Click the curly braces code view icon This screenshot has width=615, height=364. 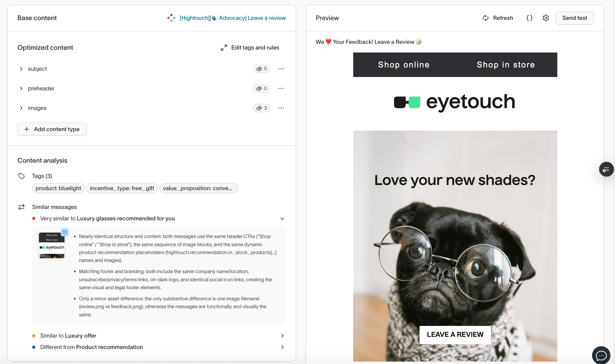pos(529,18)
